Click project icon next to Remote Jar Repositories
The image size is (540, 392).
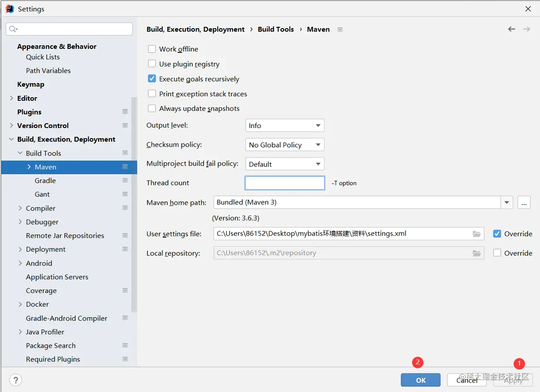click(125, 235)
